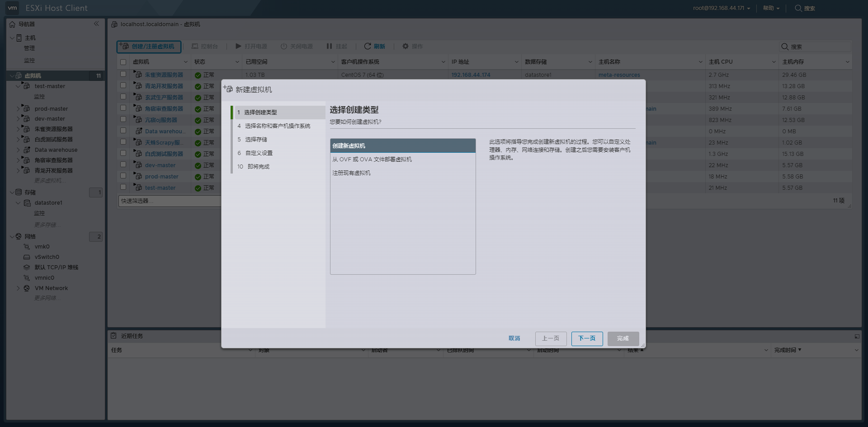Open the 主机 CPU column dropdown arrow

point(774,62)
